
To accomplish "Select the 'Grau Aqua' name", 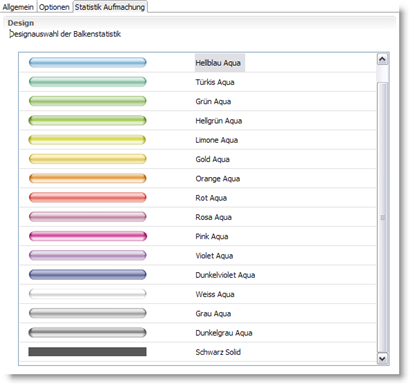I will click(x=213, y=314).
